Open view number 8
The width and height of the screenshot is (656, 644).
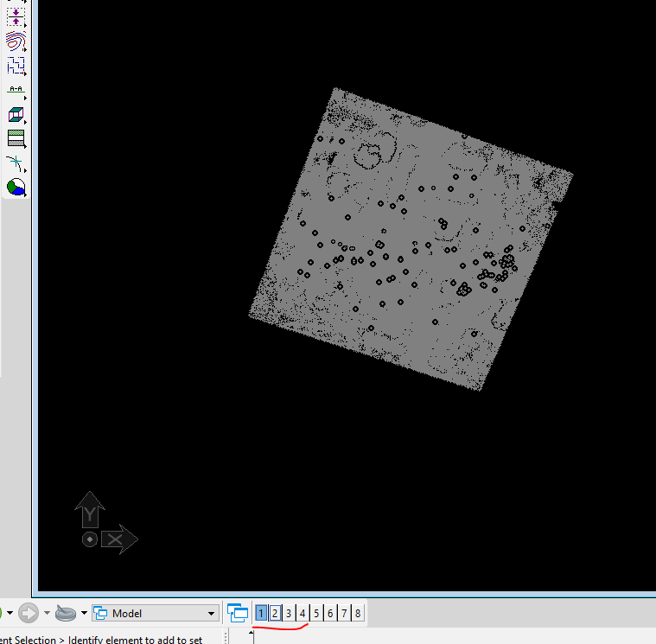358,613
